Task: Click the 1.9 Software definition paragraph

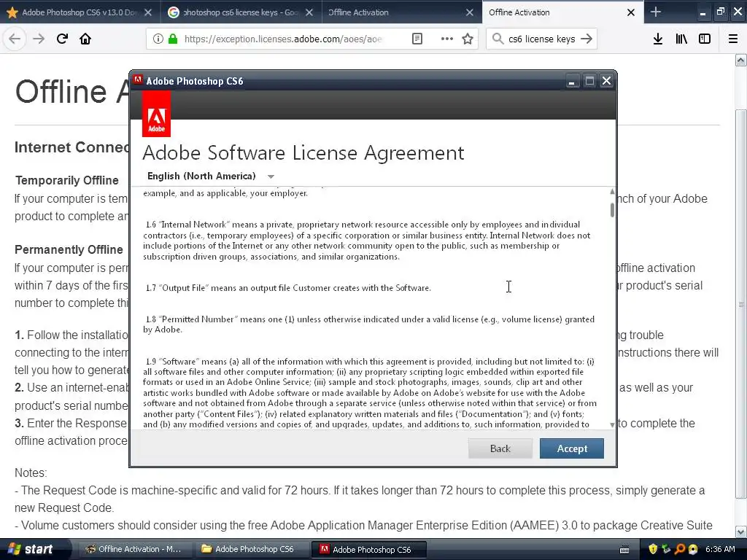Action: pyautogui.click(x=370, y=393)
